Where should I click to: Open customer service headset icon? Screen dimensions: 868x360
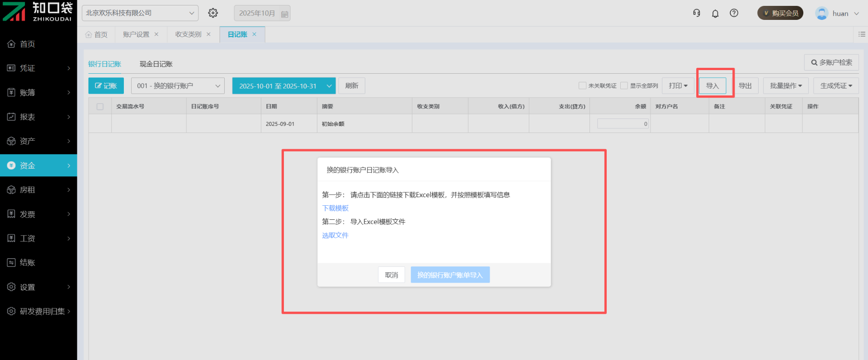point(697,13)
